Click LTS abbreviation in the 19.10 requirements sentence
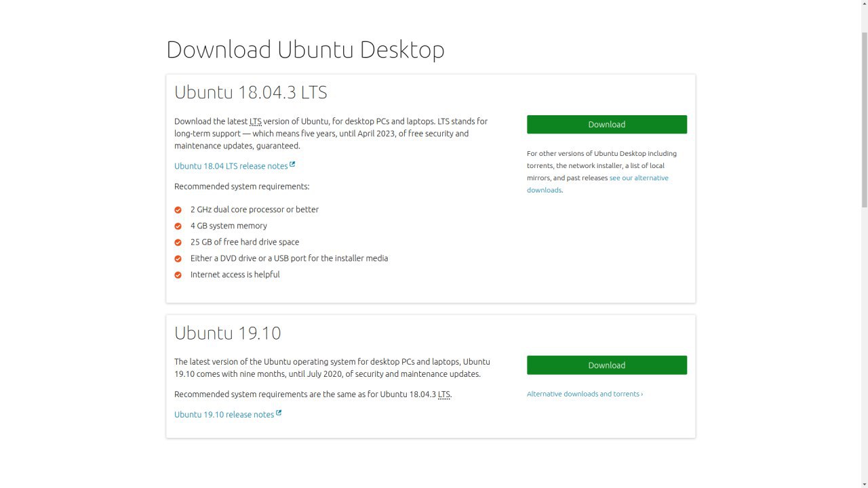The image size is (868, 488). [x=444, y=394]
